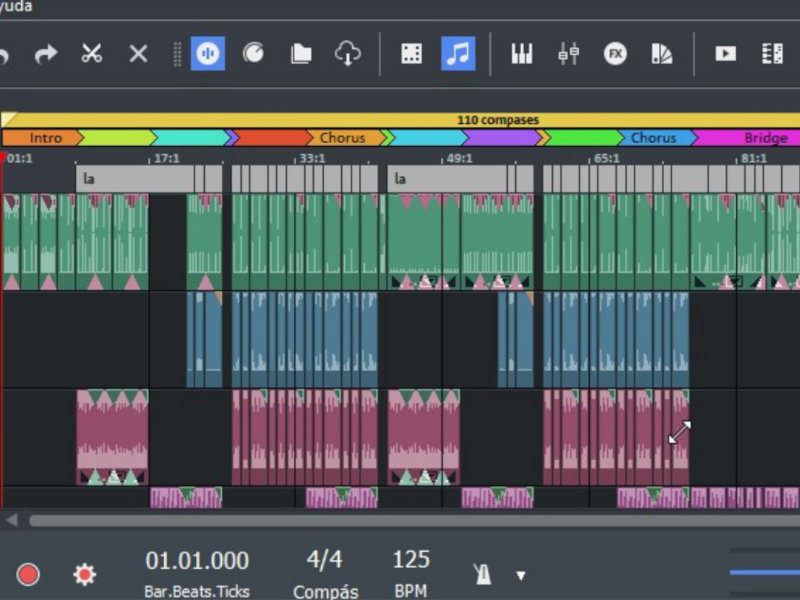
Task: Click the redo arrow icon
Action: 46,54
